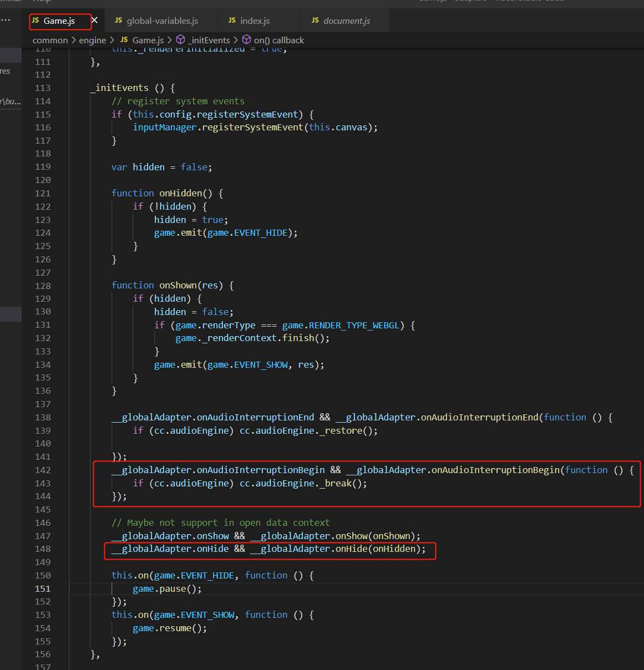Screen dimensions: 644x670
Task: Click 'var hidden = false;' on line 119
Action: 161,167
